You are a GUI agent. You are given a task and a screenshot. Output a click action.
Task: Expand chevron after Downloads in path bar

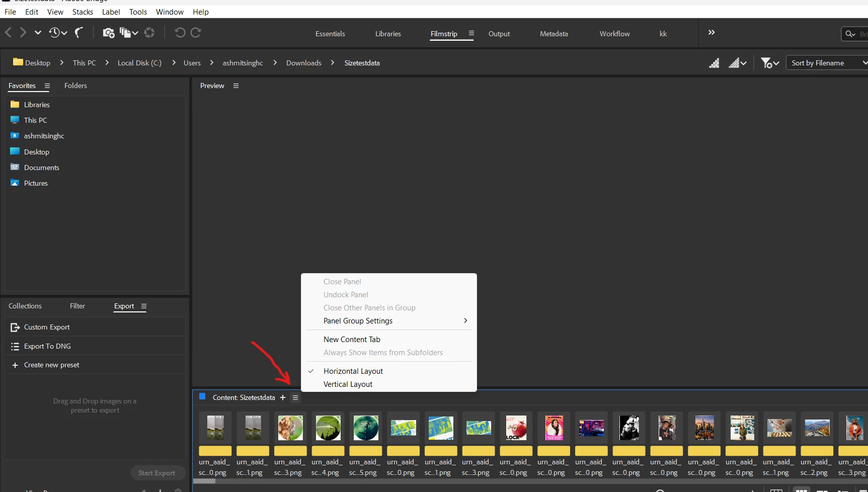(333, 63)
